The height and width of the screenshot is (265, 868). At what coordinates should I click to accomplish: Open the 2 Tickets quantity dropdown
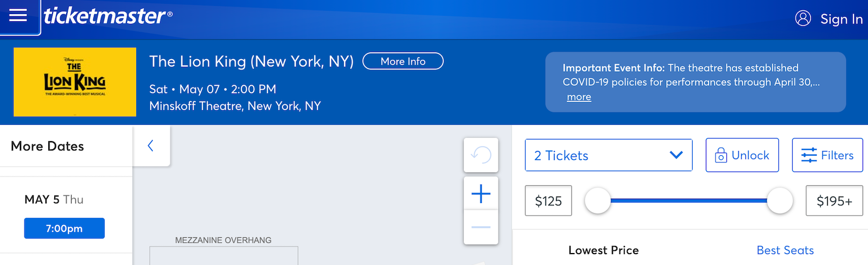click(609, 155)
